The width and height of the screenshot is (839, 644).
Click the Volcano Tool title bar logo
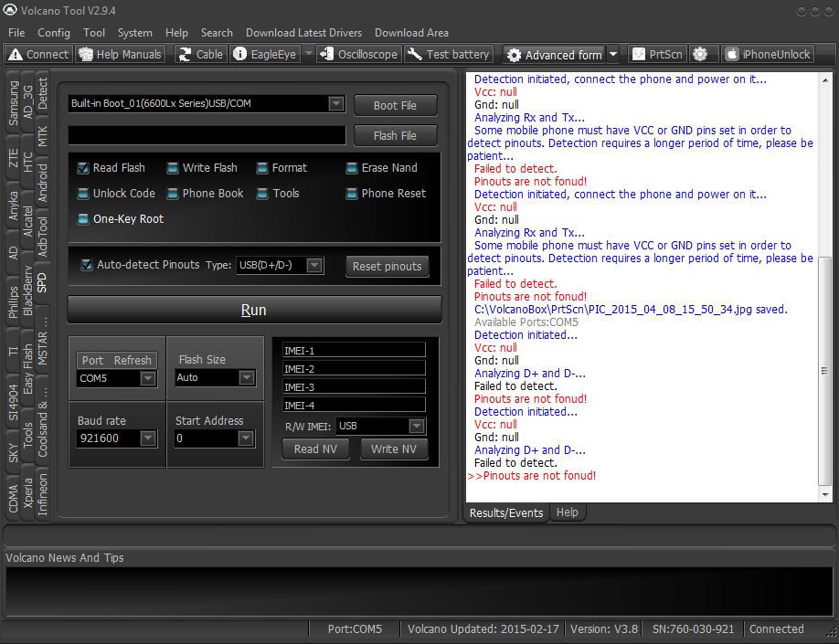[x=10, y=10]
